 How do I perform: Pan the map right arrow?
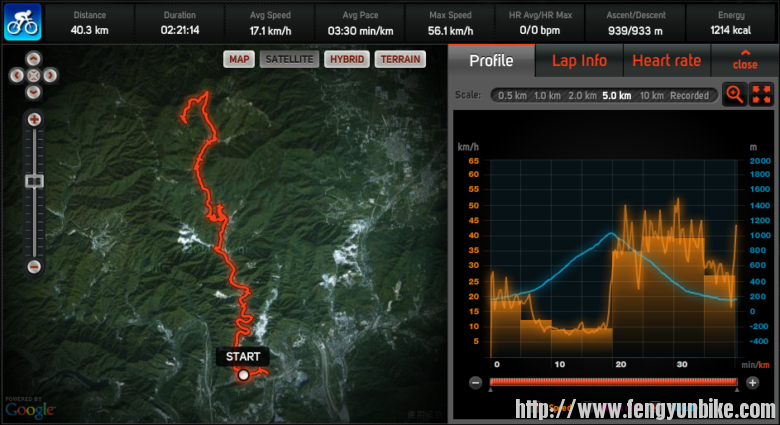(50, 75)
